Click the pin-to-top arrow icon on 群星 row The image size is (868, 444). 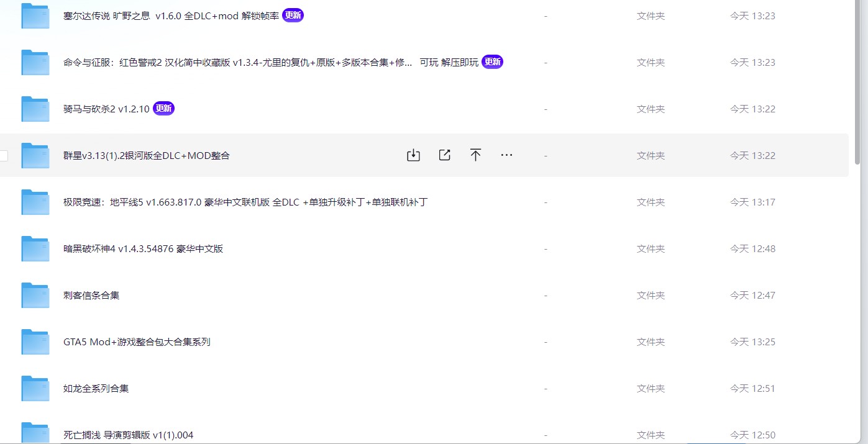(x=475, y=155)
